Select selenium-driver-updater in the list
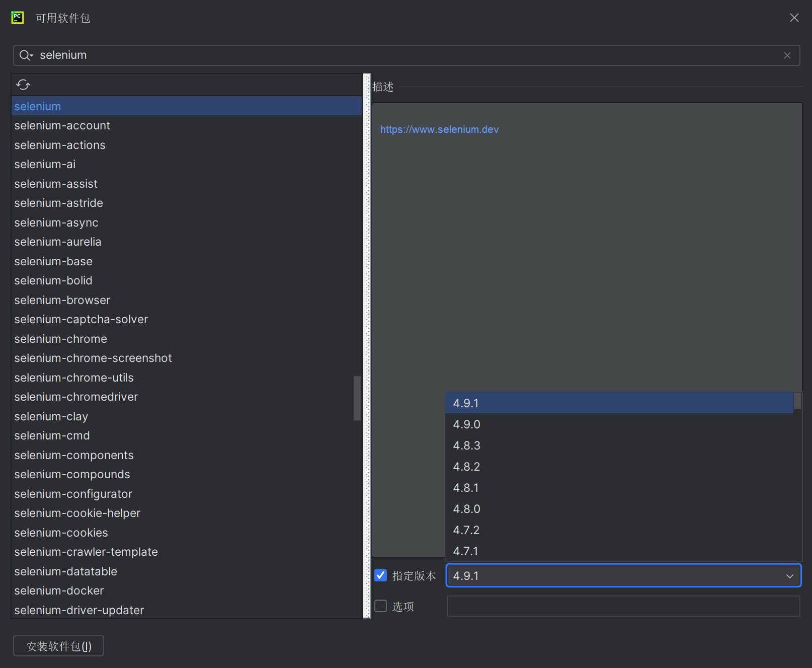 point(187,610)
